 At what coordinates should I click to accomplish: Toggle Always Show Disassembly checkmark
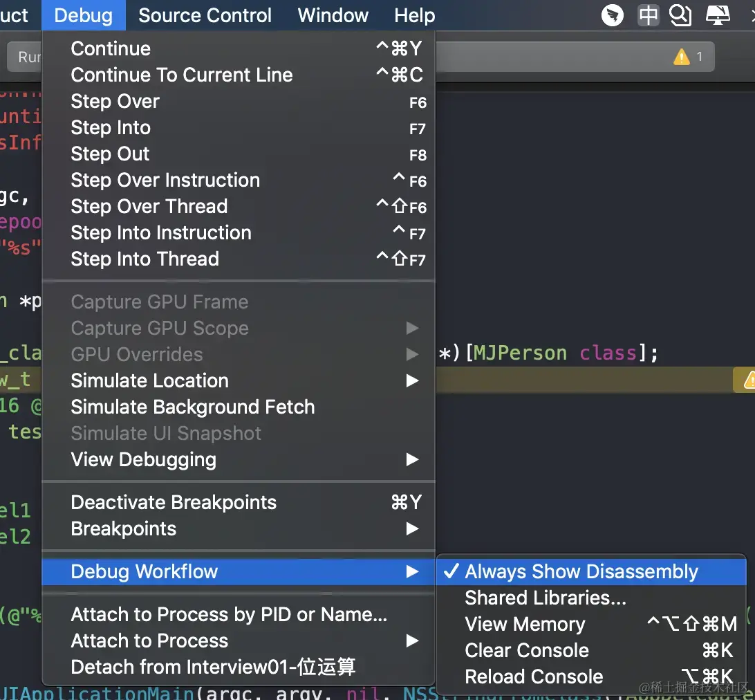[591, 572]
